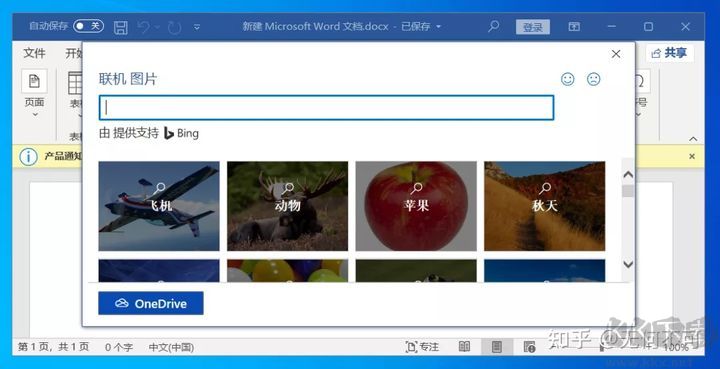Click the Redo icon in title bar
The width and height of the screenshot is (720, 369).
pyautogui.click(x=174, y=28)
